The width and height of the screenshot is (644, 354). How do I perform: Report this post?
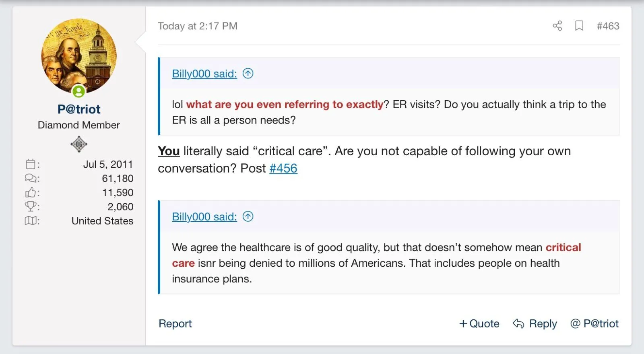175,323
